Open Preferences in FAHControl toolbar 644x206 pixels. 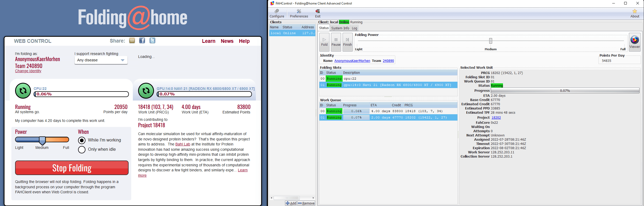coord(299,13)
